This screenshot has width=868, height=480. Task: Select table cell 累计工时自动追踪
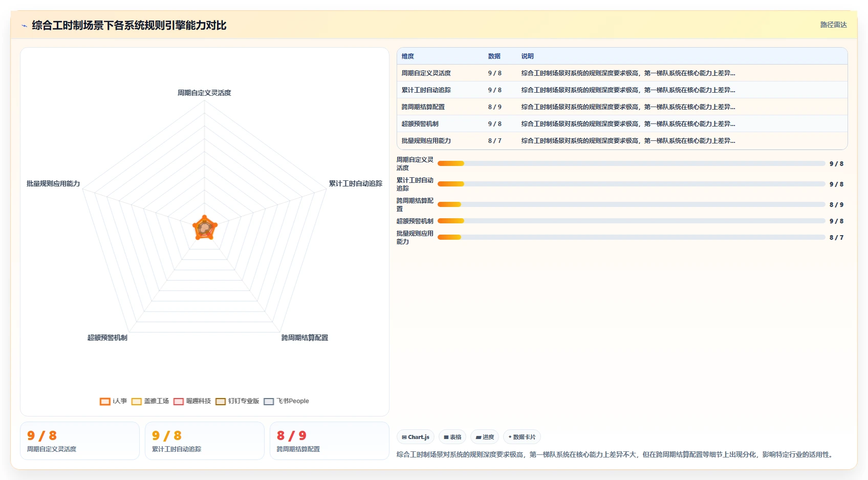[426, 90]
